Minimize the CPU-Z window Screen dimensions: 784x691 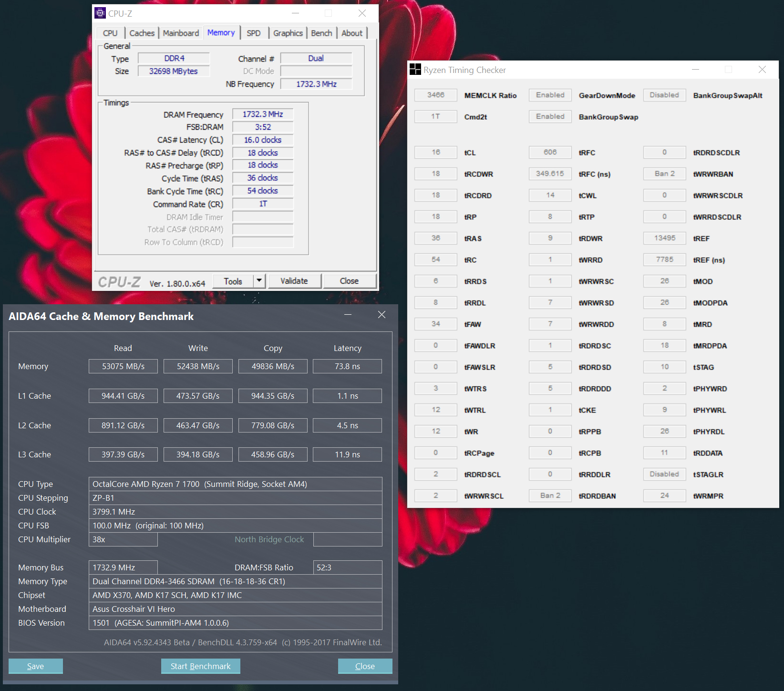pyautogui.click(x=296, y=13)
